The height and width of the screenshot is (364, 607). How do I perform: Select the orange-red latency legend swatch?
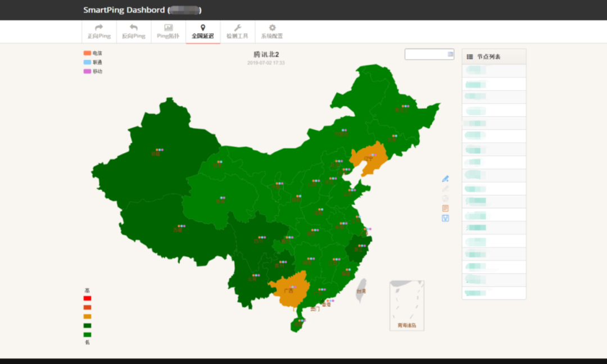[88, 307]
